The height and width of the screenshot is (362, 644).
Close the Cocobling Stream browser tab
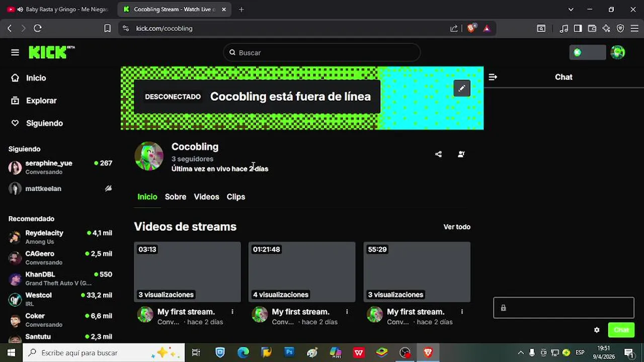(x=224, y=10)
